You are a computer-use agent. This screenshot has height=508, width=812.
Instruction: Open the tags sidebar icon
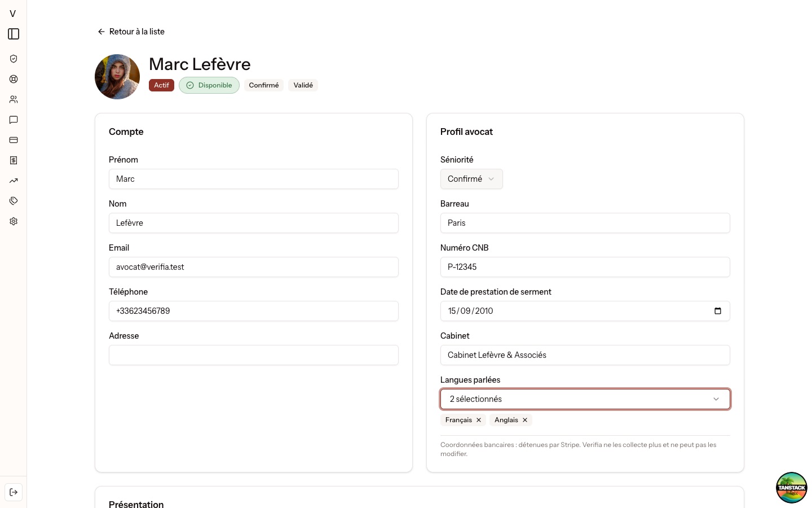[x=14, y=201]
